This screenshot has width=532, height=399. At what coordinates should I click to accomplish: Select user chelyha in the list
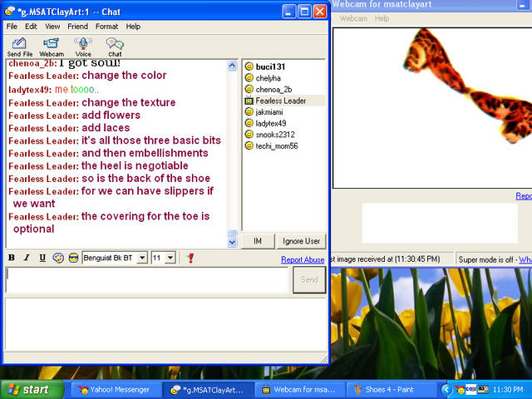click(x=268, y=78)
